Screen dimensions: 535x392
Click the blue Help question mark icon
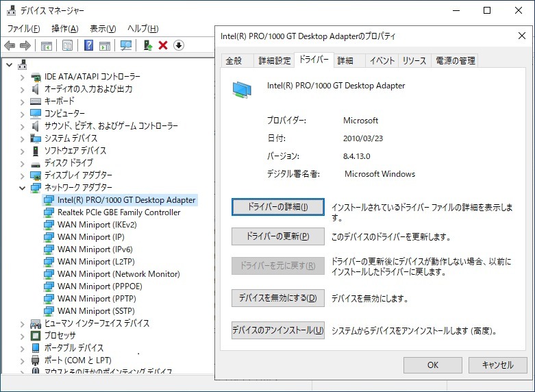89,45
